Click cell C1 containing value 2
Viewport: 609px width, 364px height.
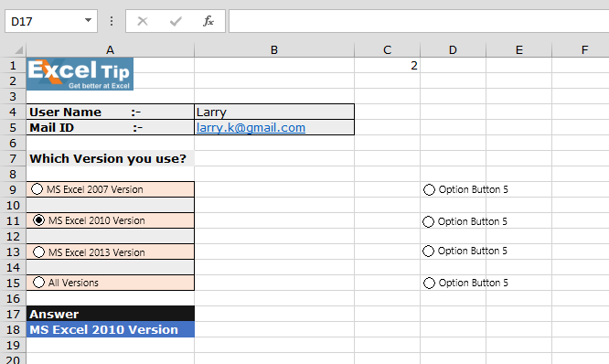[x=387, y=65]
